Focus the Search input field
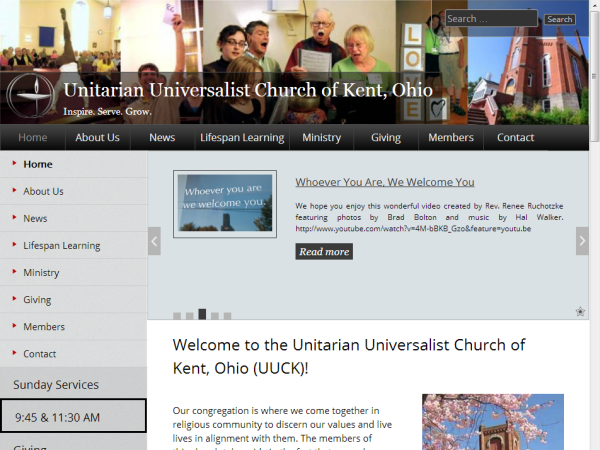The image size is (600, 450). pos(491,18)
